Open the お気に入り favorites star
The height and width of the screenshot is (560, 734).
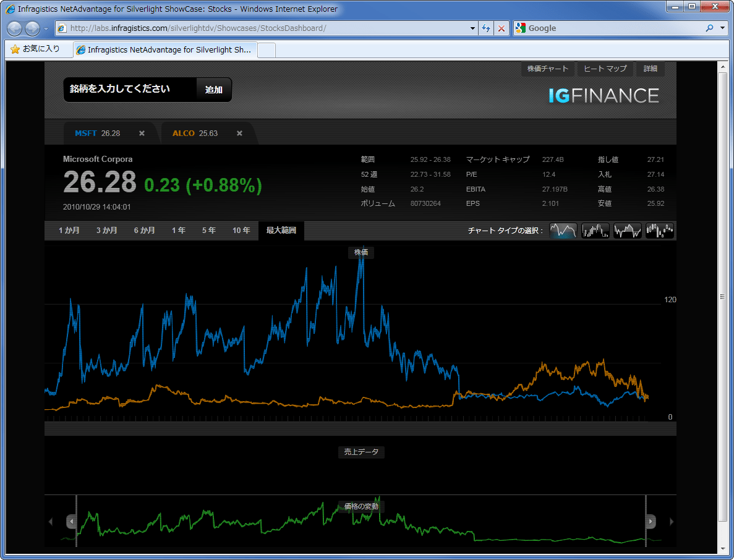[x=15, y=49]
